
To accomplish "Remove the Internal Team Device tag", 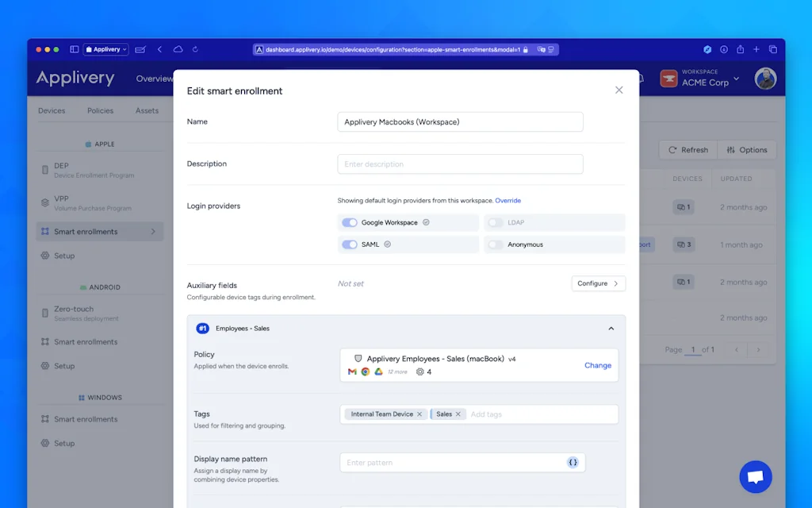I will click(419, 414).
